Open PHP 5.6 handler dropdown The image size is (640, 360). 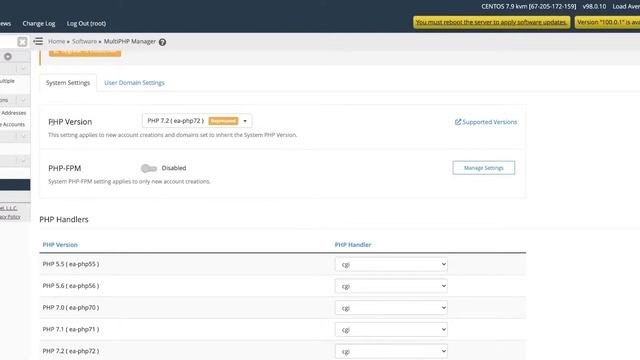coord(391,286)
